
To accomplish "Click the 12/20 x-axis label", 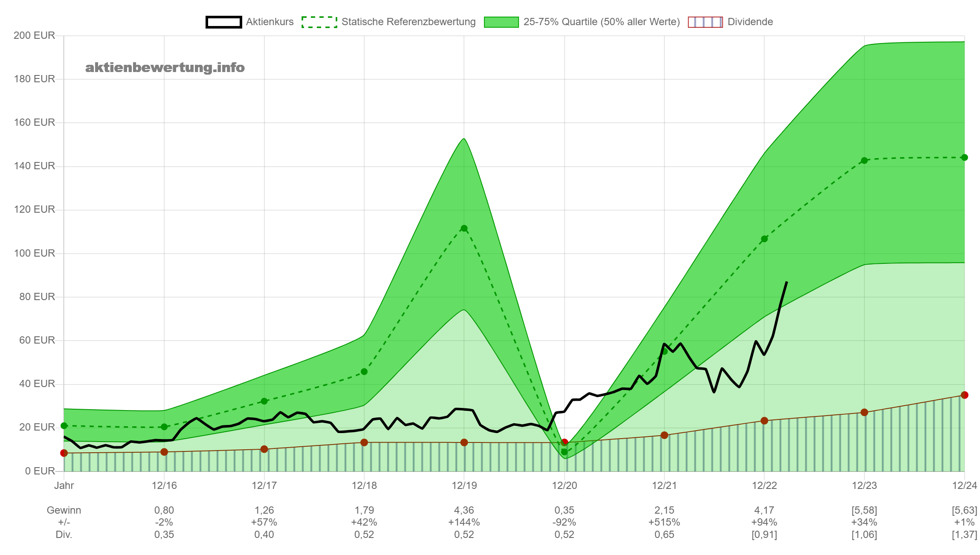I will click(564, 486).
